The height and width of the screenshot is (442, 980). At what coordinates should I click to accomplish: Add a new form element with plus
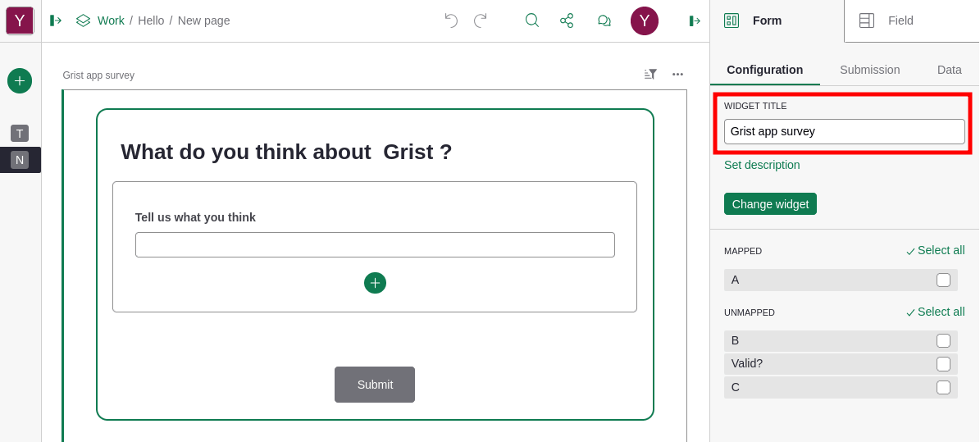[x=375, y=283]
